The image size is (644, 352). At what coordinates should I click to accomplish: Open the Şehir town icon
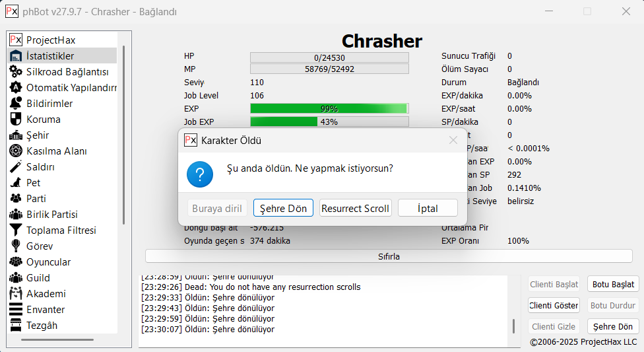point(16,135)
